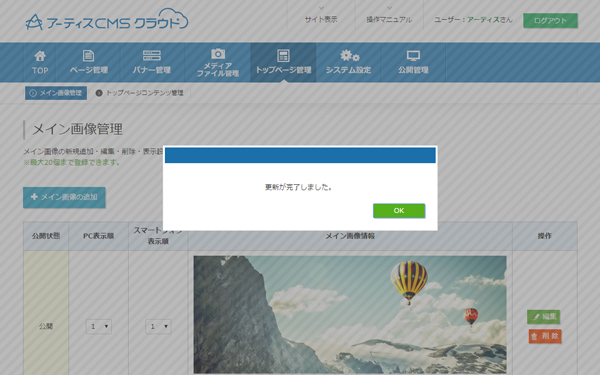Switch to トップページコンテンツ管理 tab
The width and height of the screenshot is (600, 375).
[140, 93]
